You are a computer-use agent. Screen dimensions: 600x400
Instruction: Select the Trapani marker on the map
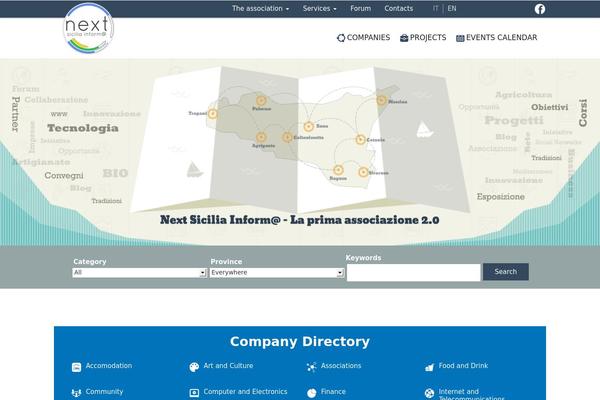[x=212, y=114]
